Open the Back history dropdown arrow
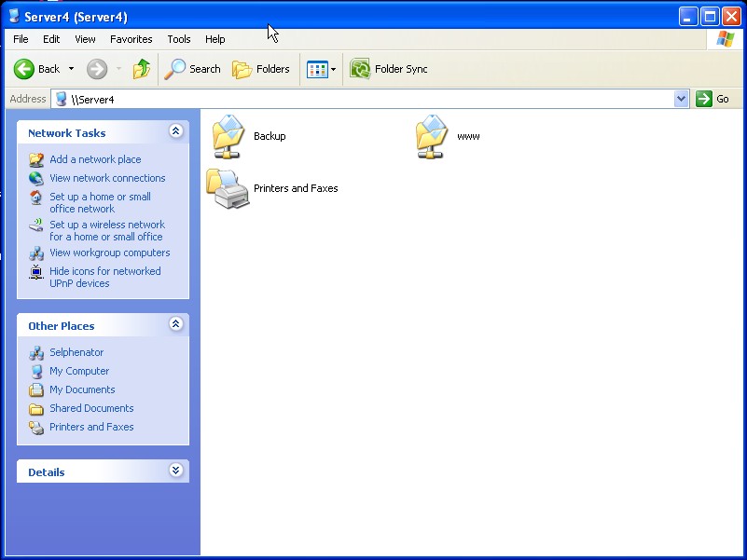 coord(71,69)
